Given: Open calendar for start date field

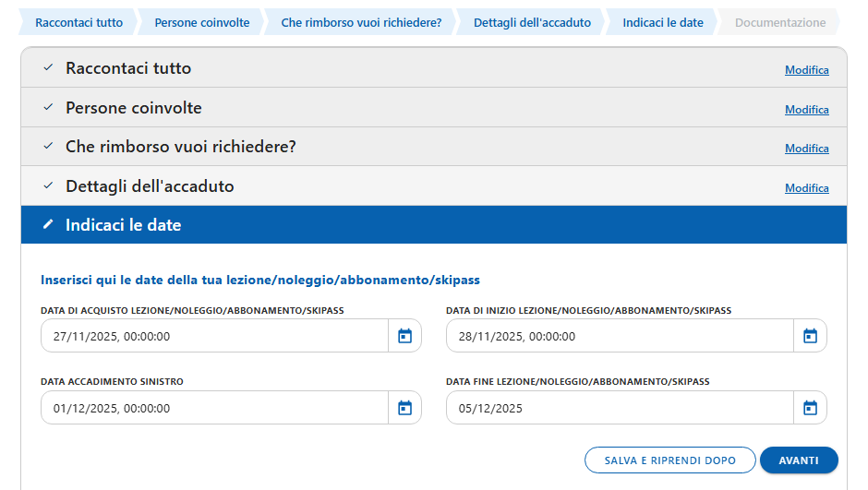Looking at the screenshot, I should [810, 336].
